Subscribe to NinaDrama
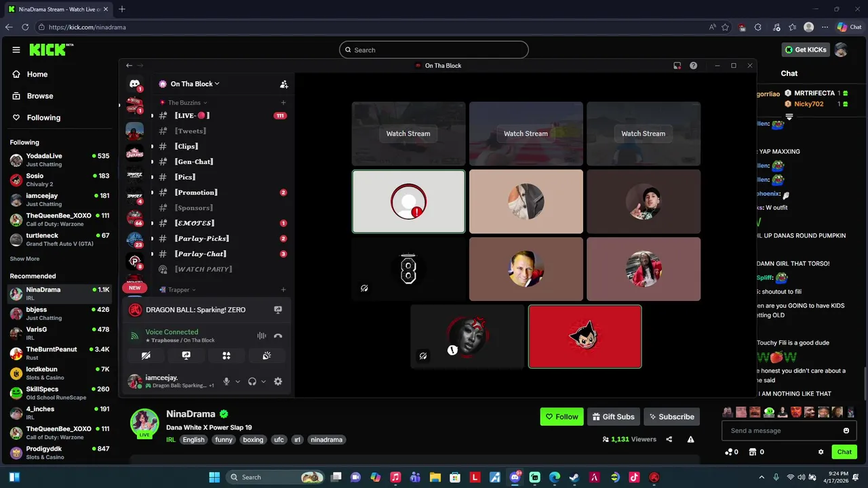Screen dimensions: 868x488 (671, 417)
